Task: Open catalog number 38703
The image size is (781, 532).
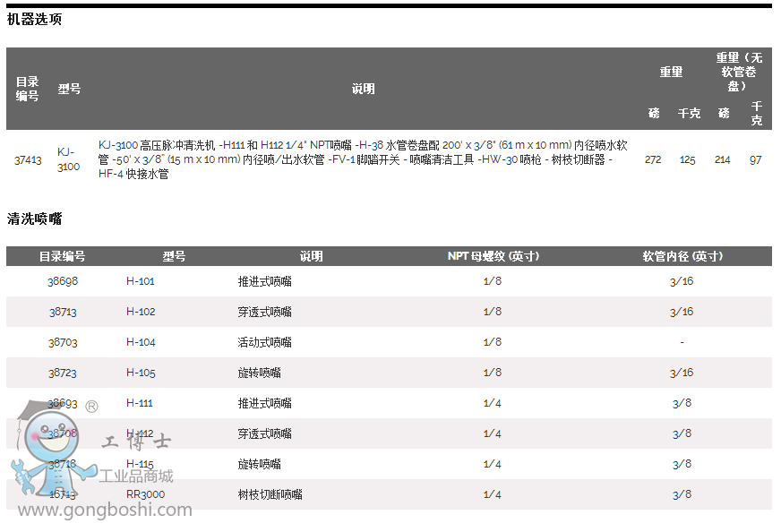Action: [x=63, y=342]
